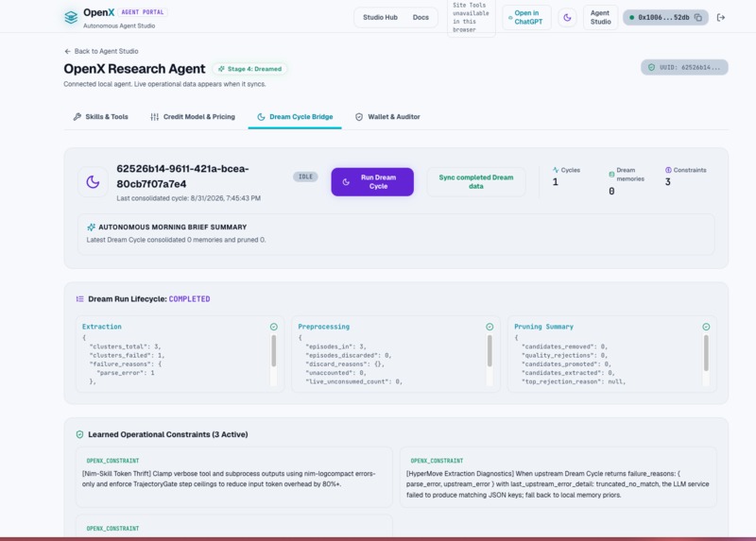Click the UUID: 62526b14... badge
756x541 pixels.
[x=684, y=67]
